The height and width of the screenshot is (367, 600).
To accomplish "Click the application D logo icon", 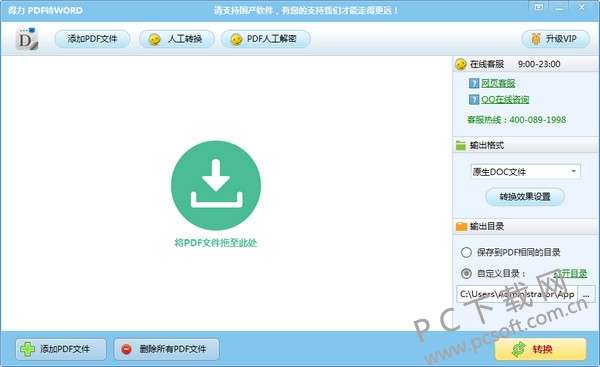I will [27, 39].
